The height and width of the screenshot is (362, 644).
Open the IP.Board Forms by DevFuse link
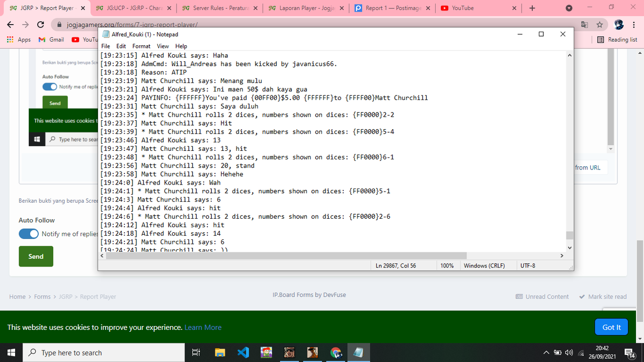click(x=309, y=295)
